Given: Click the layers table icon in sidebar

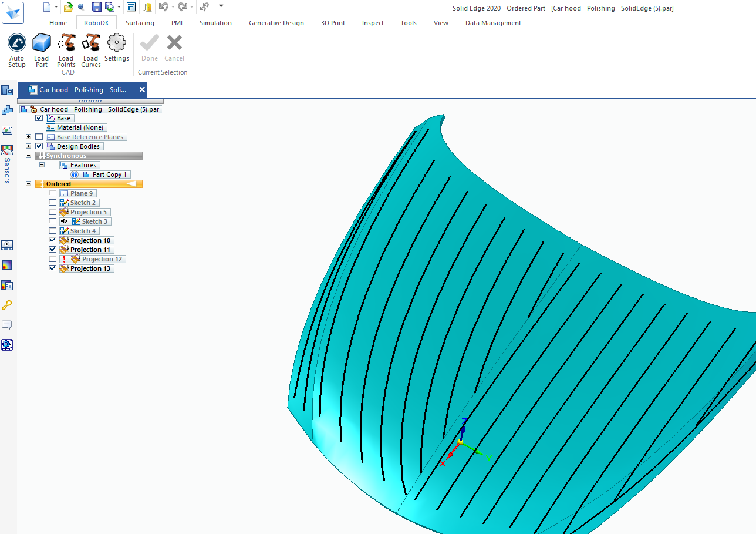Looking at the screenshot, I should (7, 285).
